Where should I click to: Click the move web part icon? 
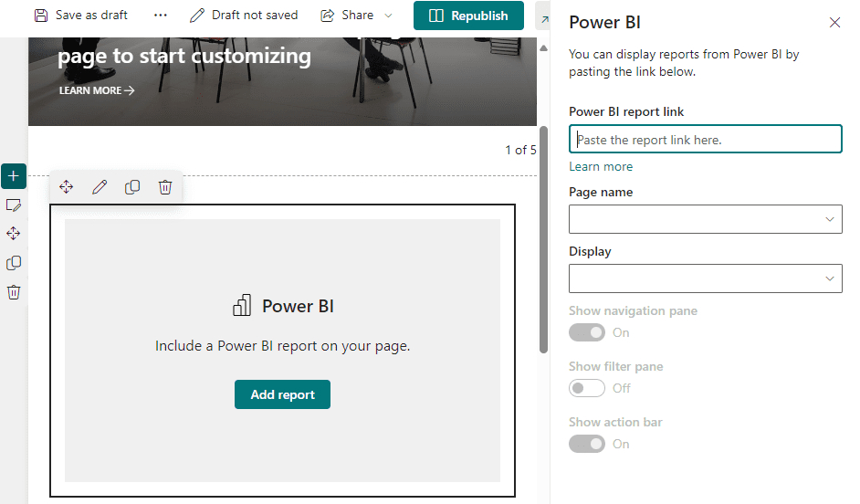[67, 187]
